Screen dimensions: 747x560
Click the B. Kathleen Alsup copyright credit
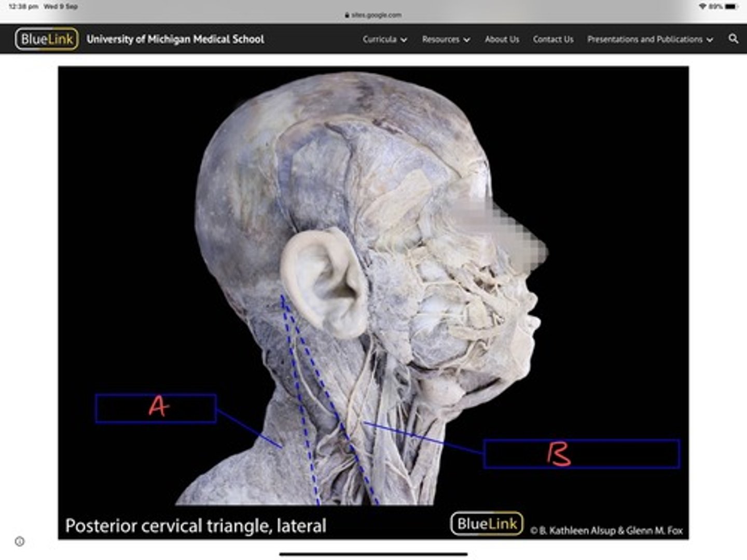[x=606, y=530]
